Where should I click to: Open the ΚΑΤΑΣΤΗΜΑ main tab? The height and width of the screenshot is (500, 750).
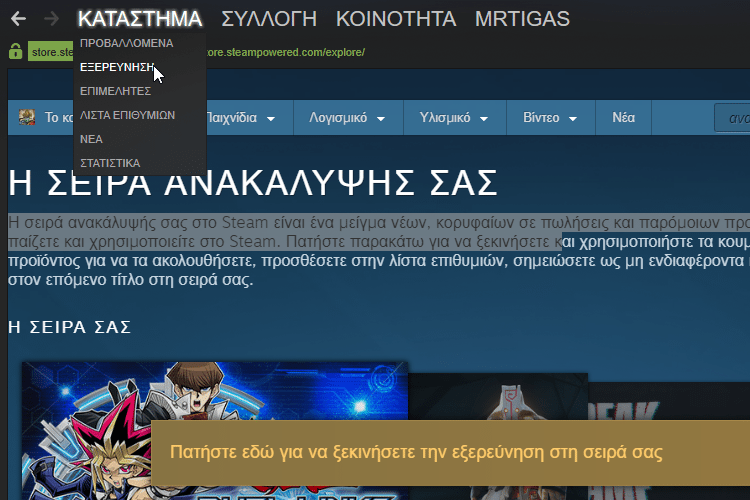pyautogui.click(x=140, y=19)
